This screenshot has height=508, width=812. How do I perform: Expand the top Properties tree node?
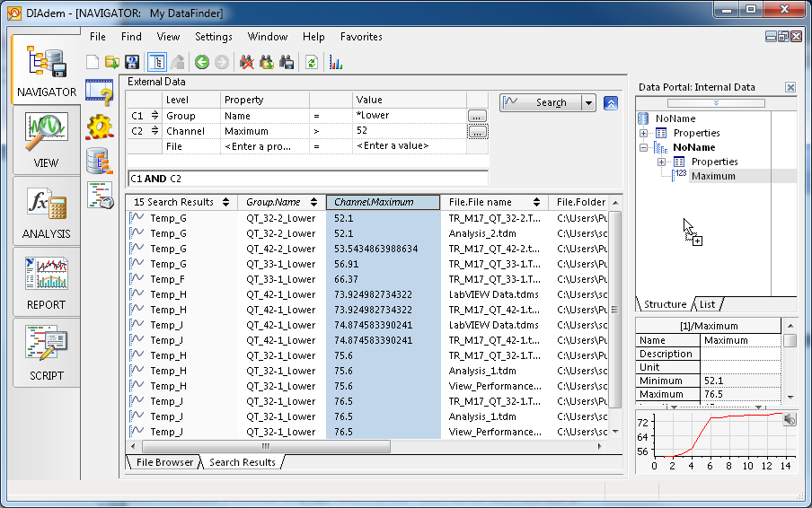pyautogui.click(x=644, y=133)
